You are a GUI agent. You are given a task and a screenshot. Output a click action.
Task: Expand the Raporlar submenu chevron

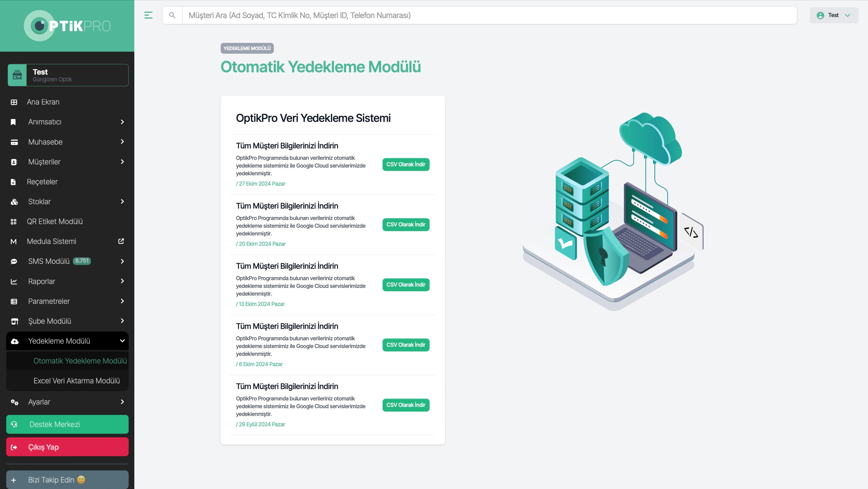coord(122,281)
